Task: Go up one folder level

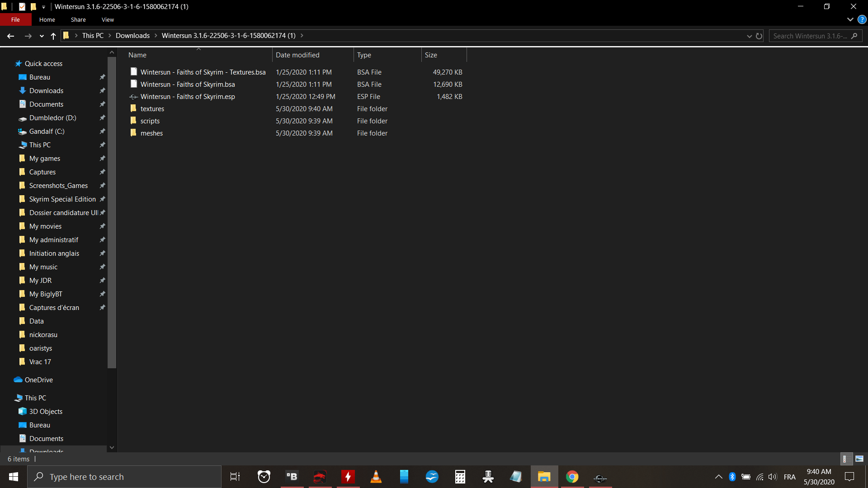Action: (53, 36)
